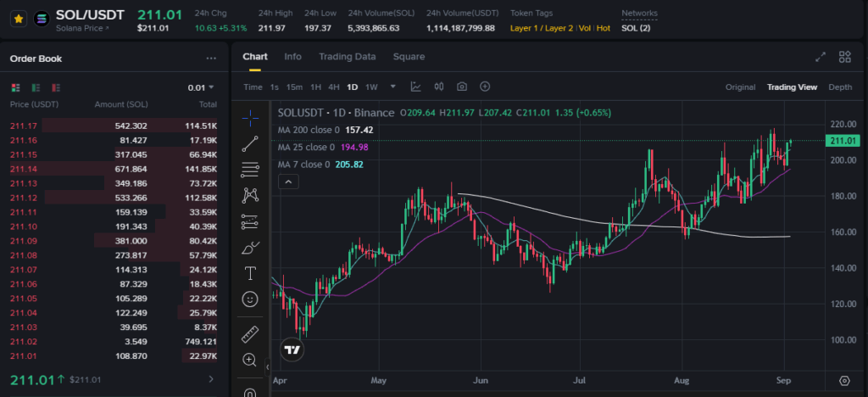Select the crosshair cursor tool
Viewport: 868px width, 397px height.
pos(250,117)
